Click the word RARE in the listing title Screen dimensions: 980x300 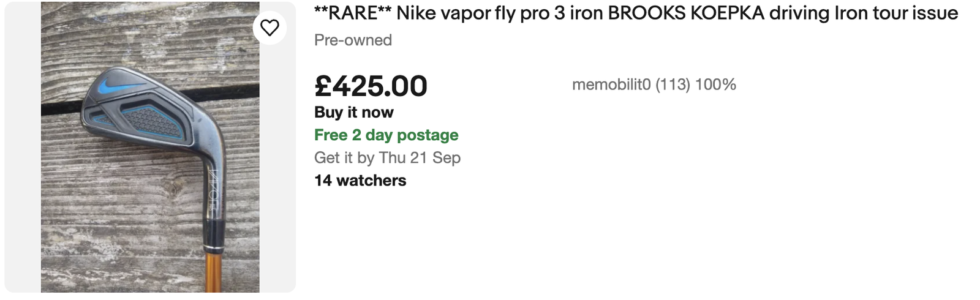(x=353, y=13)
